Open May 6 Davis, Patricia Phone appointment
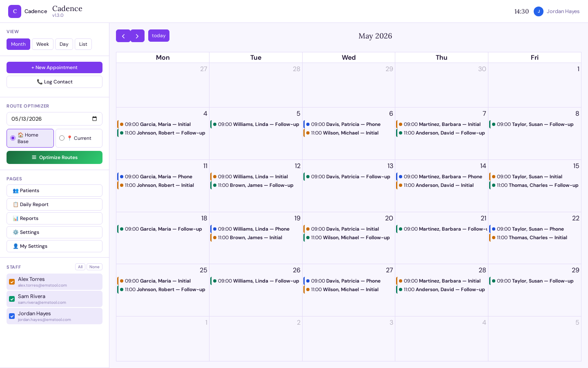 tap(349, 124)
